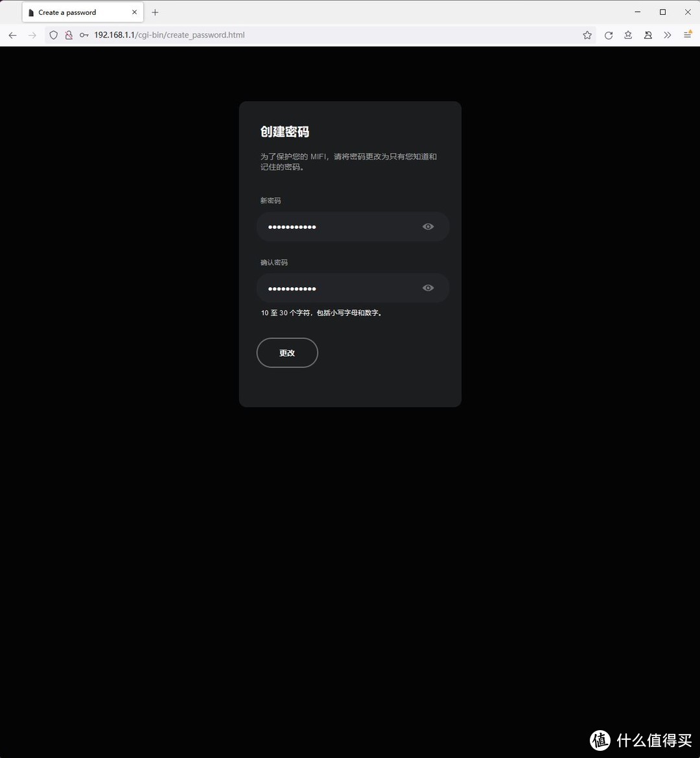Reload the create password page
This screenshot has height=758, width=700.
(x=609, y=35)
